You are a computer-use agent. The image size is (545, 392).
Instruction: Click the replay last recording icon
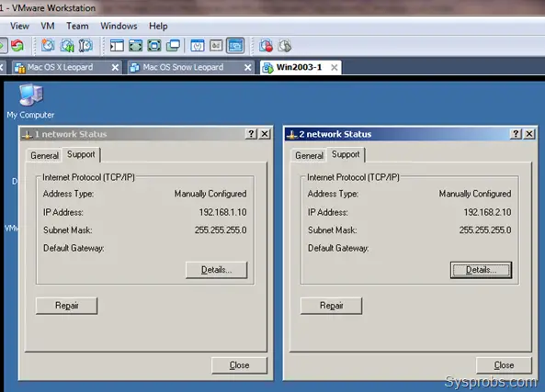click(285, 46)
